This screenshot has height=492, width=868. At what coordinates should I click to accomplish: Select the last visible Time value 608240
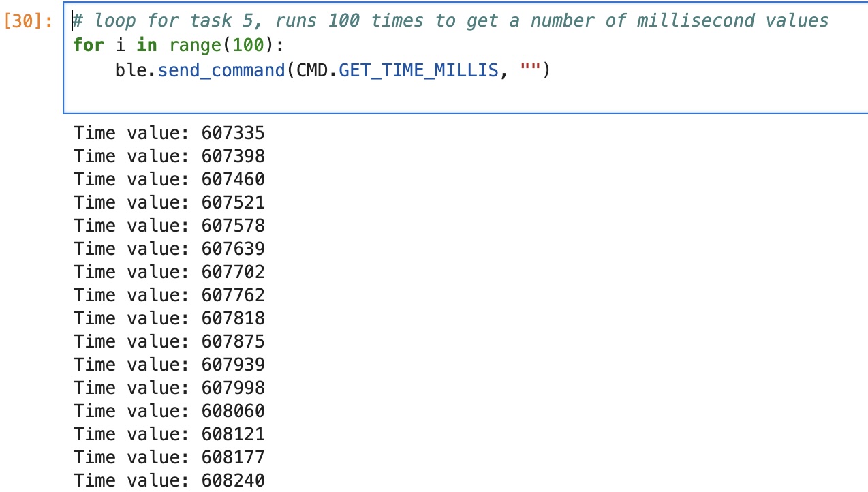(169, 480)
